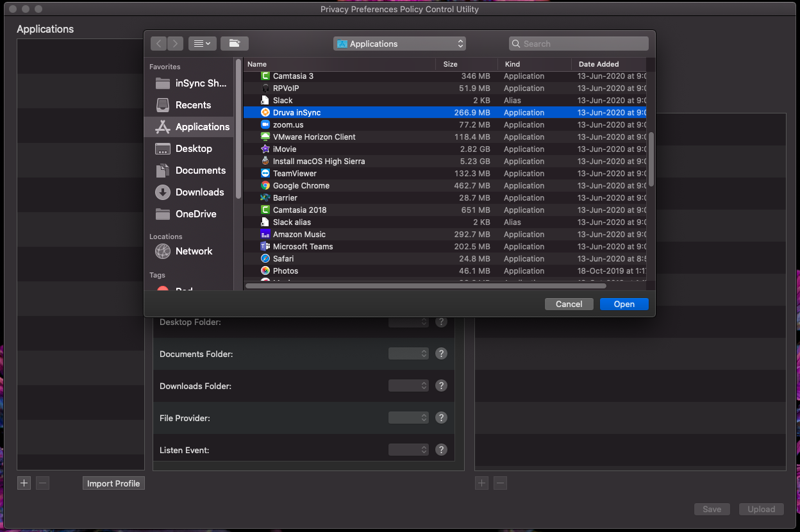Screen dimensions: 800x532
Task: Open the File Provider dropdown
Action: [408, 418]
